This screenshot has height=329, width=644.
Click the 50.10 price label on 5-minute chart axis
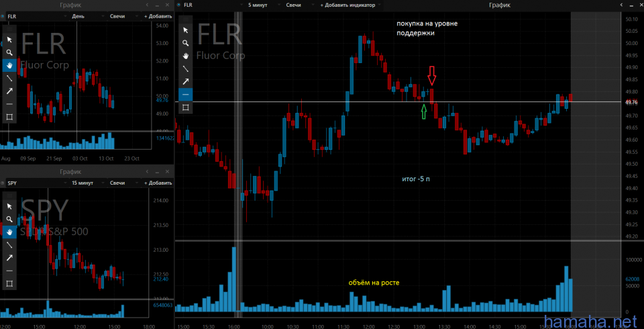[x=631, y=19]
